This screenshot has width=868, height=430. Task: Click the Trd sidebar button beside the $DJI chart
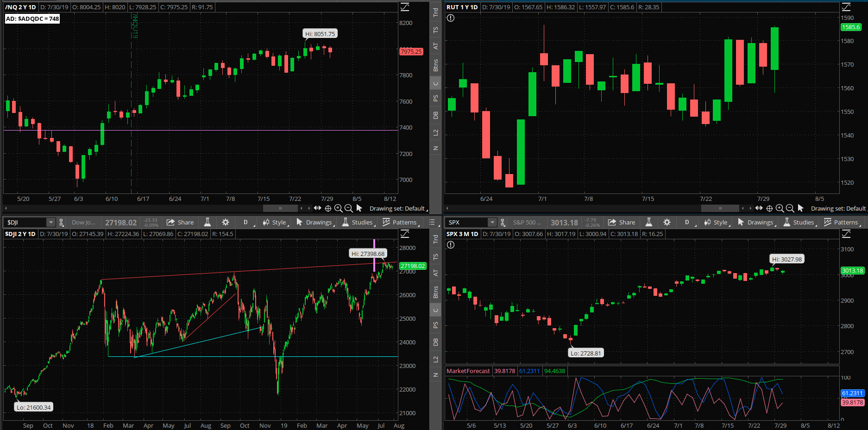[x=435, y=239]
